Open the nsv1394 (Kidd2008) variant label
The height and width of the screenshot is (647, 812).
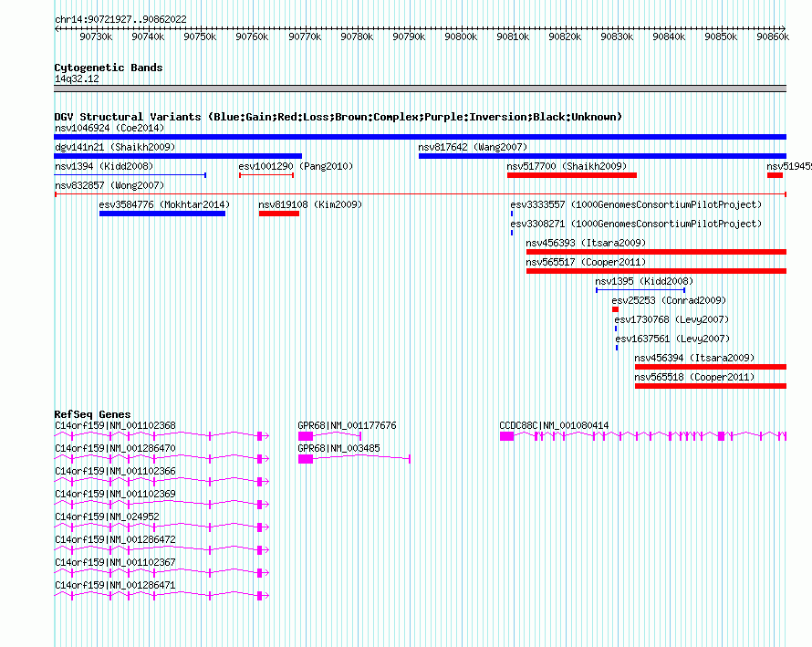click(x=104, y=166)
